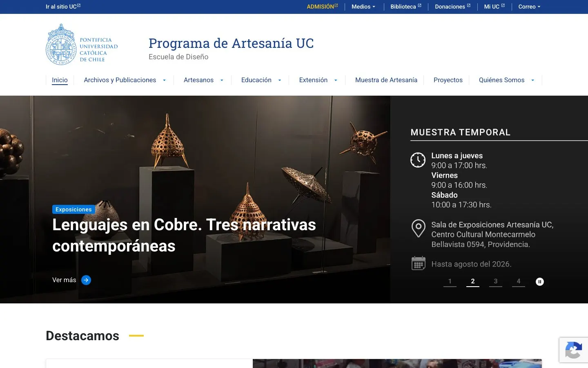Open the Quiénes Somos dropdown

click(532, 80)
